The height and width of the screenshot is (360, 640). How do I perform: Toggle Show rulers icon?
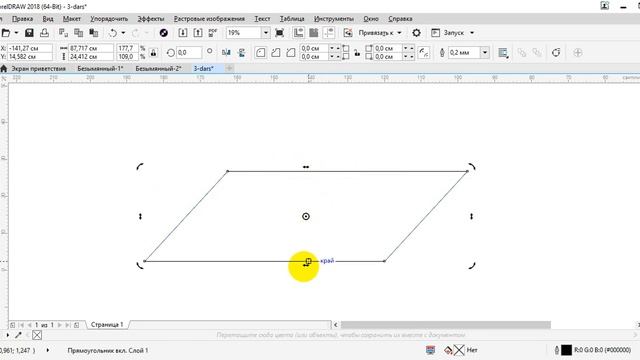click(298, 33)
